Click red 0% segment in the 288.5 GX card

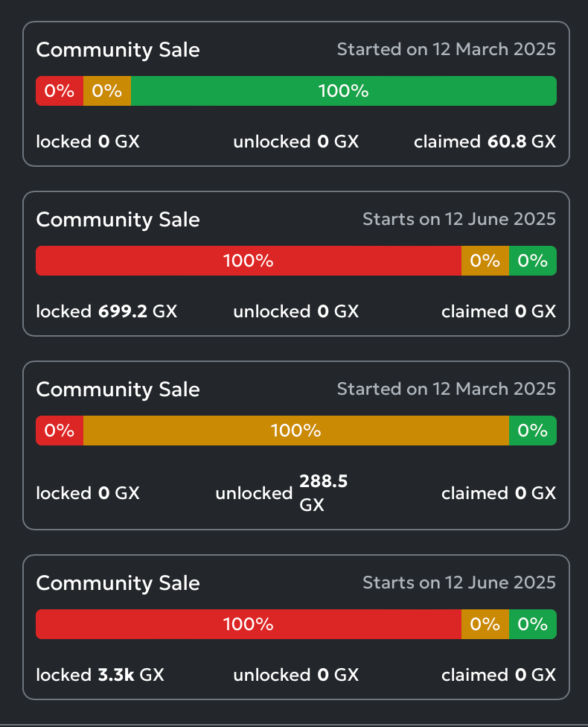tap(60, 431)
